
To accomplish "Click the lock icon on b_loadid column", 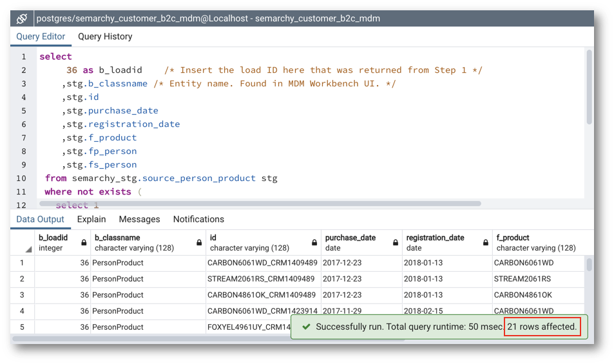I will 84,243.
